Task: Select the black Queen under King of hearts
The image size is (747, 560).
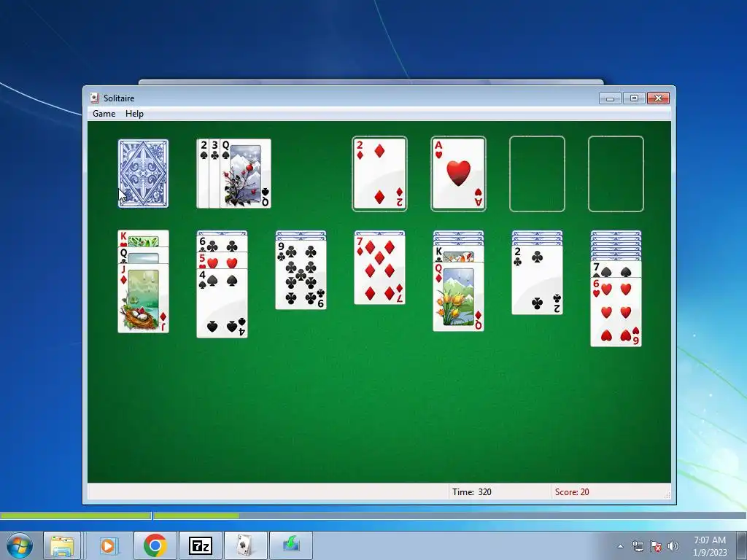Action: pyautogui.click(x=143, y=255)
